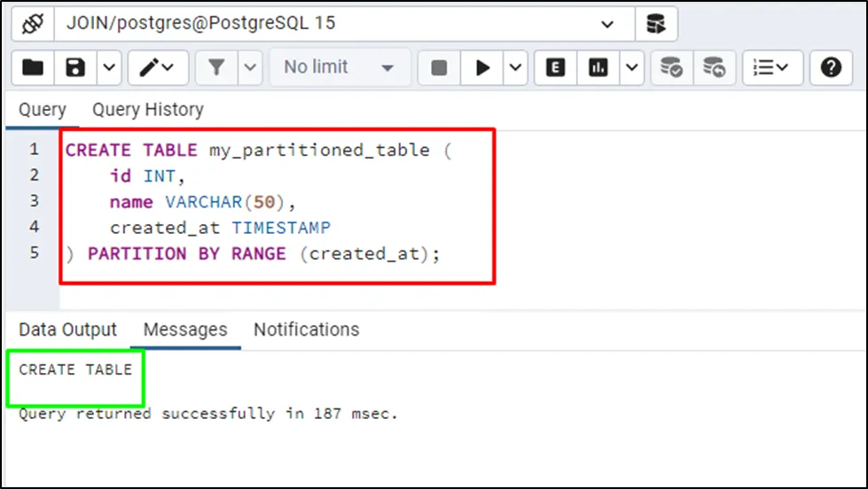Save the query file
The height and width of the screenshot is (489, 868).
click(x=76, y=67)
